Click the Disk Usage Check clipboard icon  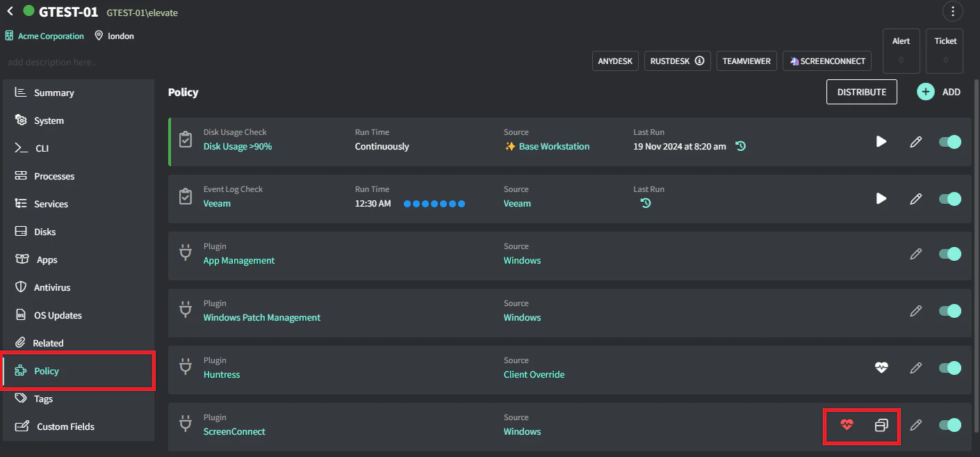(186, 139)
